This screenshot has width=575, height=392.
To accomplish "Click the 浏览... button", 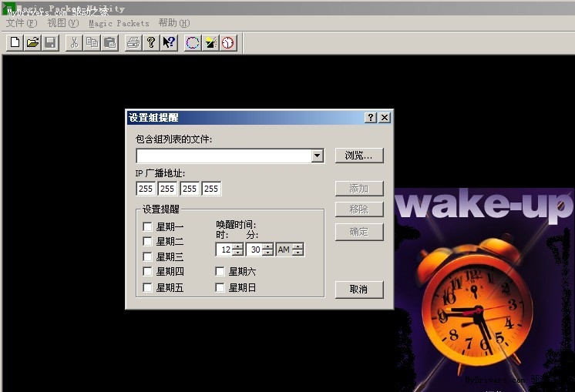I will click(x=359, y=156).
